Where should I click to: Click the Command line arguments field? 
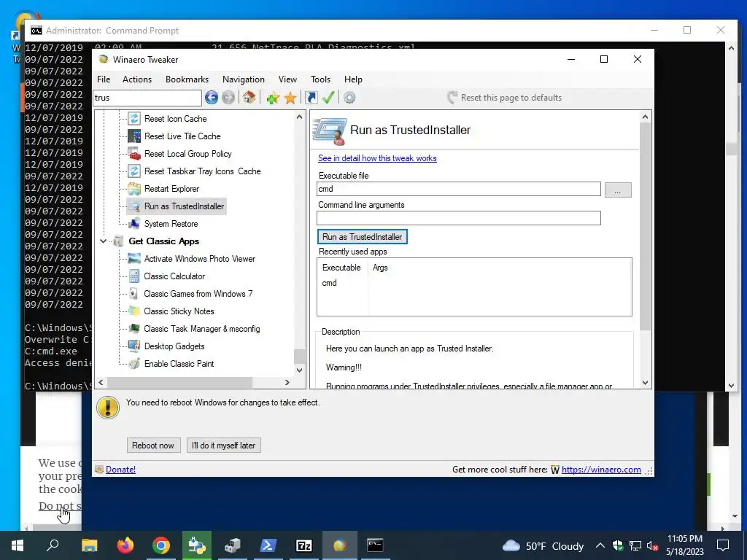coord(458,218)
